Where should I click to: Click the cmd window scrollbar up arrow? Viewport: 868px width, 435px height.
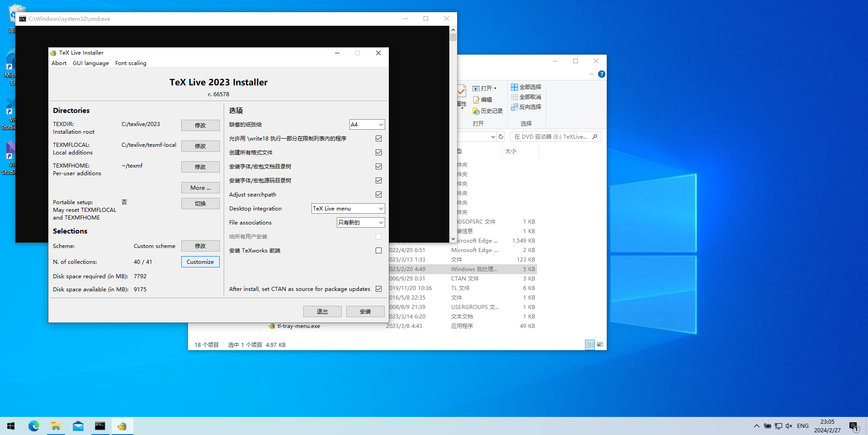click(x=453, y=30)
